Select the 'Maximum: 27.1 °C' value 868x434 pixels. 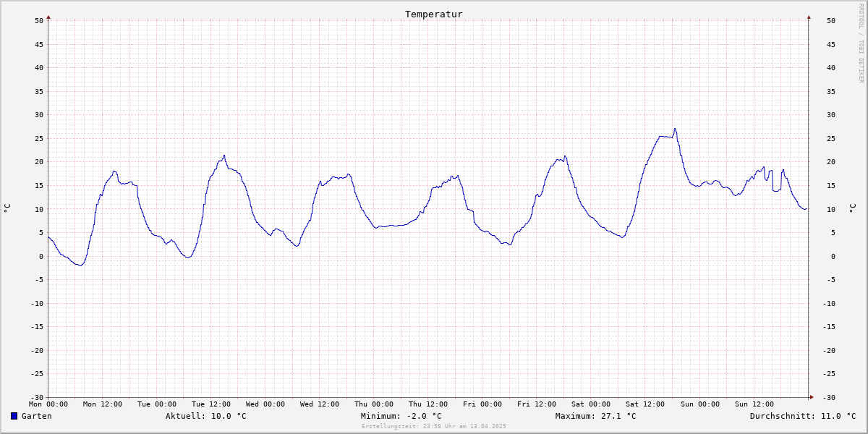click(596, 416)
